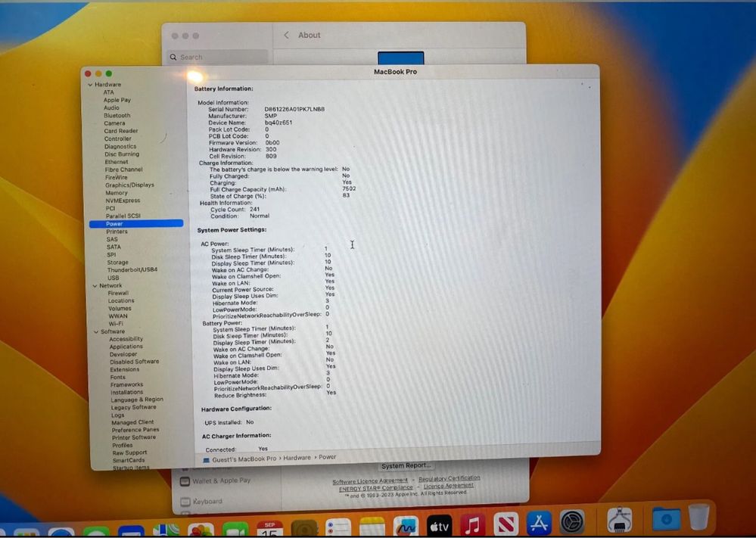Open the App Store from the Dock

(x=539, y=524)
